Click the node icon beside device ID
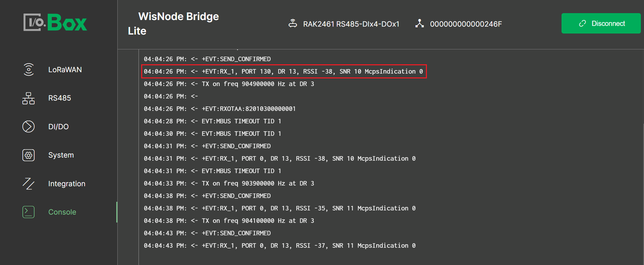644x265 pixels. [x=419, y=23]
